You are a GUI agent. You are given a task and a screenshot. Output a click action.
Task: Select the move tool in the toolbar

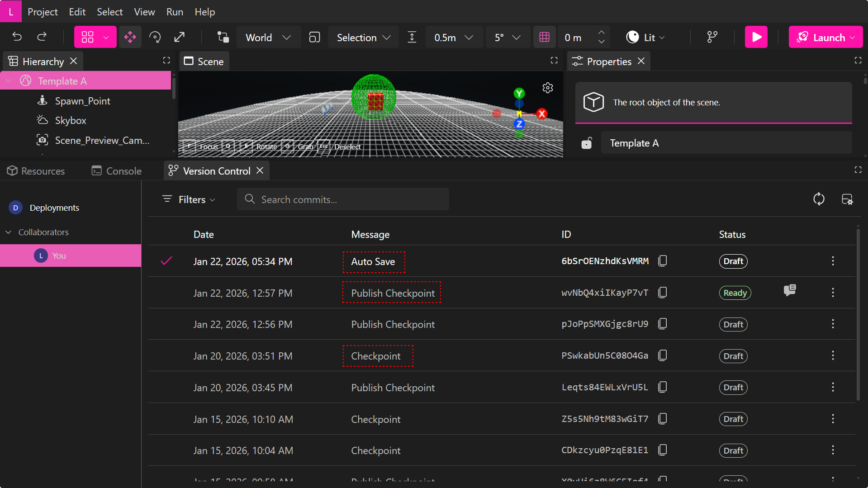(130, 37)
